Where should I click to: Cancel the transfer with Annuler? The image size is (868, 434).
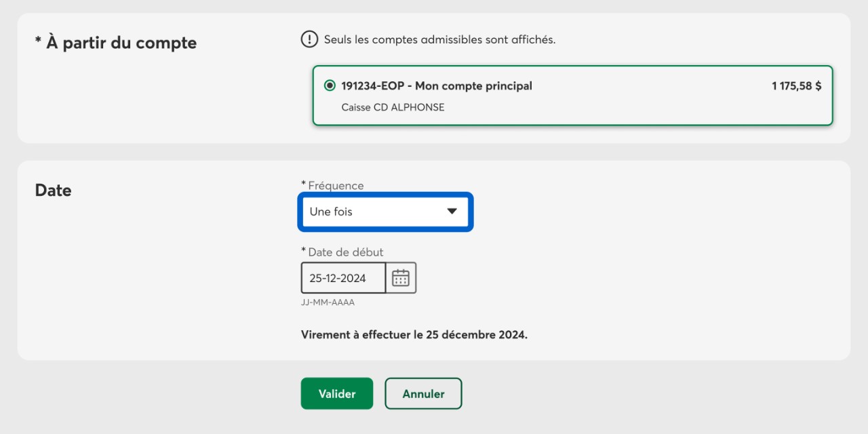(x=424, y=393)
